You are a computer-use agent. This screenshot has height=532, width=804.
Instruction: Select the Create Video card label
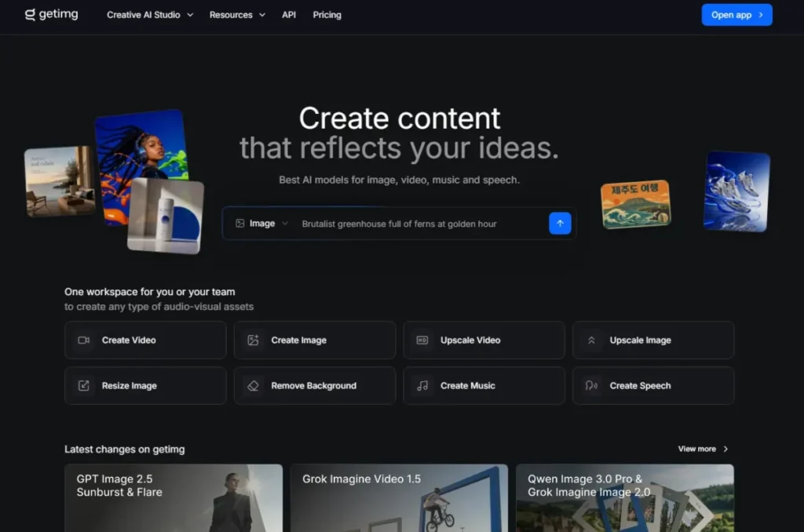pos(129,341)
